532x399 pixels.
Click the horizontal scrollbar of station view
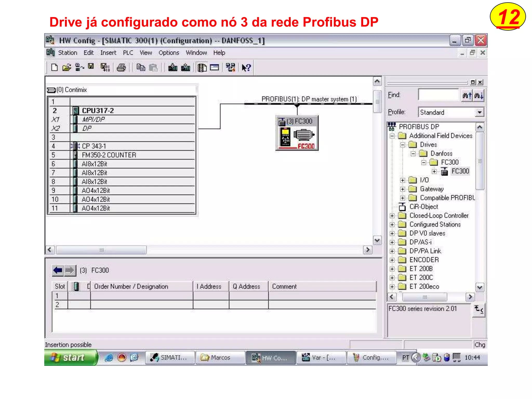(x=101, y=250)
